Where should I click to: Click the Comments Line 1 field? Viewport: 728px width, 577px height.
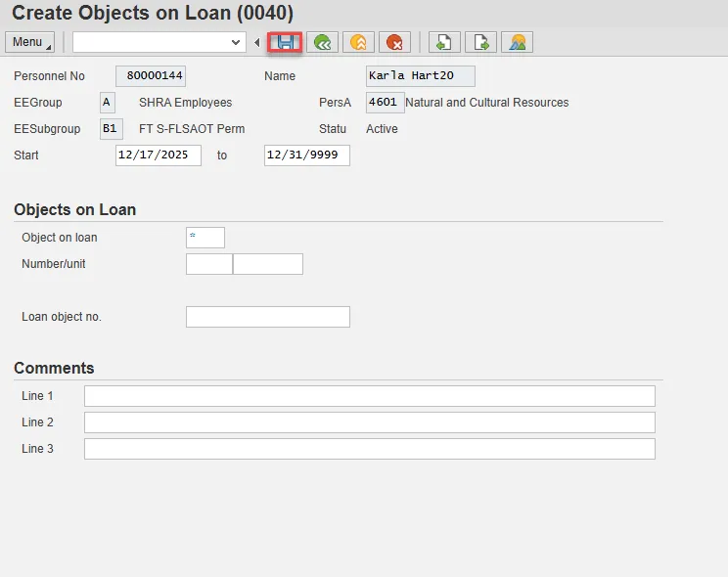point(370,396)
